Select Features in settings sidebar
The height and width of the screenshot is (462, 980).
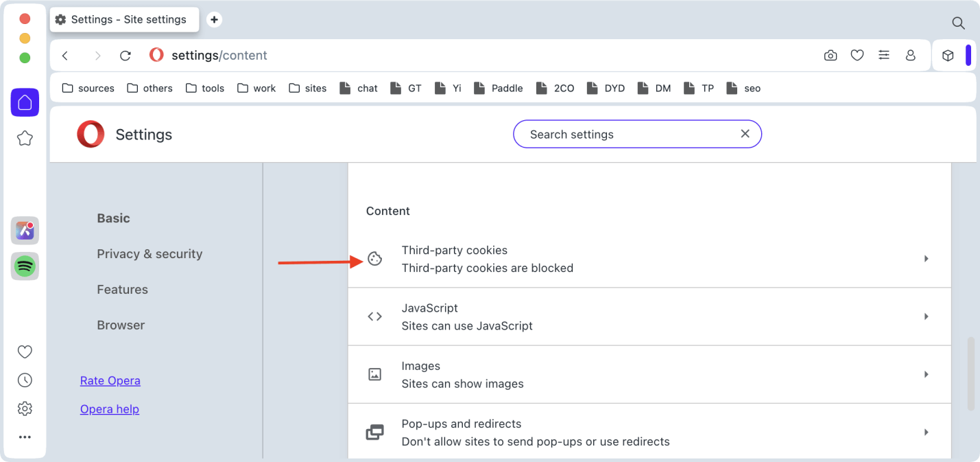point(122,290)
